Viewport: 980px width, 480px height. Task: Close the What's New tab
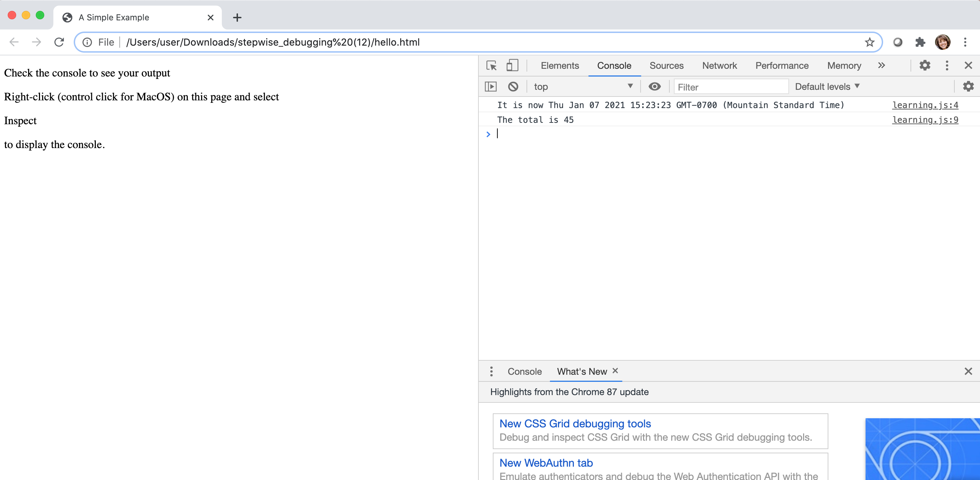point(615,371)
